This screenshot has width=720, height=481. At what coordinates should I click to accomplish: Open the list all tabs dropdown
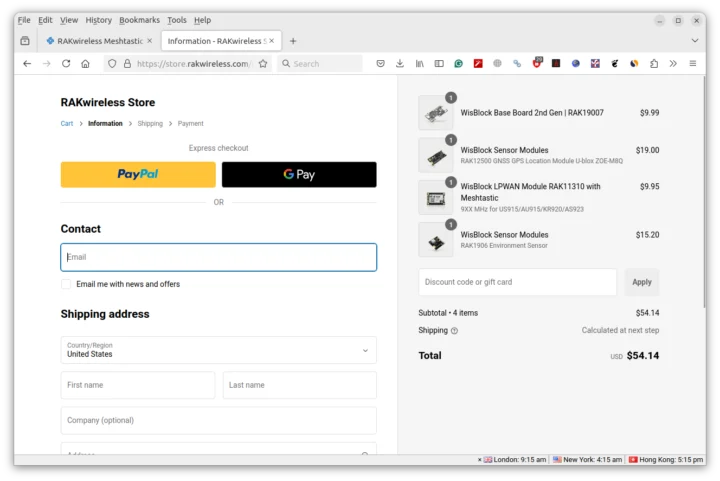pos(24,41)
